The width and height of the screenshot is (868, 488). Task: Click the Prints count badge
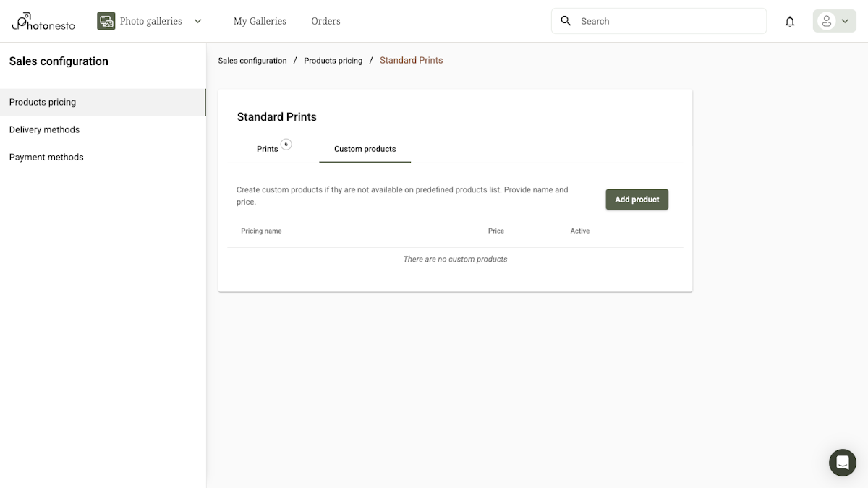(286, 144)
